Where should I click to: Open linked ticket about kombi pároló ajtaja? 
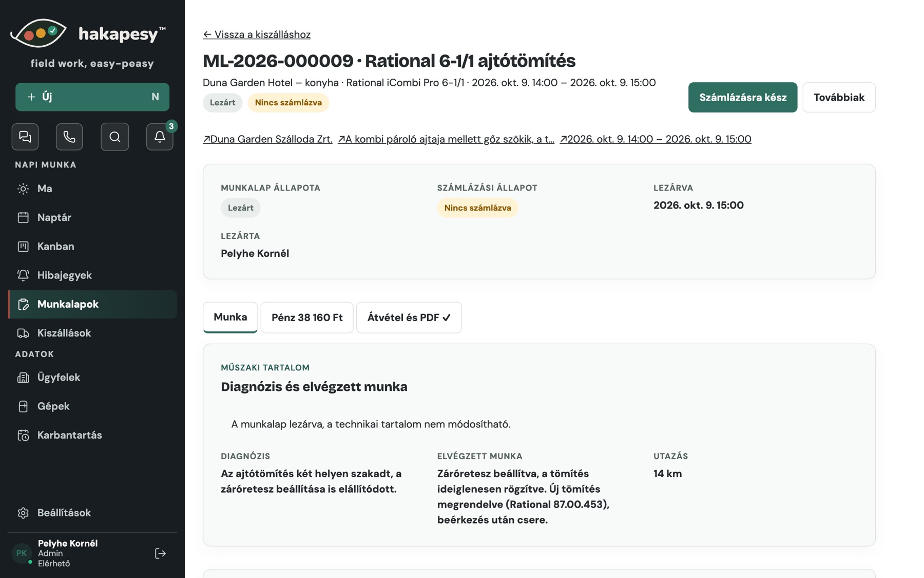446,139
